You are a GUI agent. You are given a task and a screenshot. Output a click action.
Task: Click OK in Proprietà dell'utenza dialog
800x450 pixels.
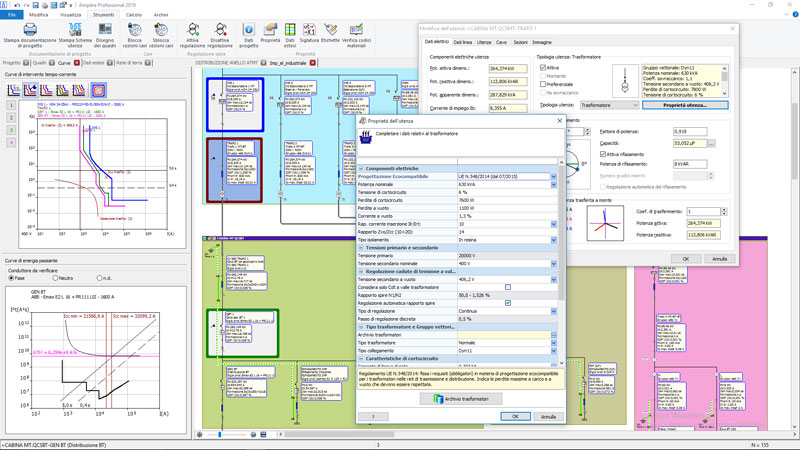[x=515, y=416]
